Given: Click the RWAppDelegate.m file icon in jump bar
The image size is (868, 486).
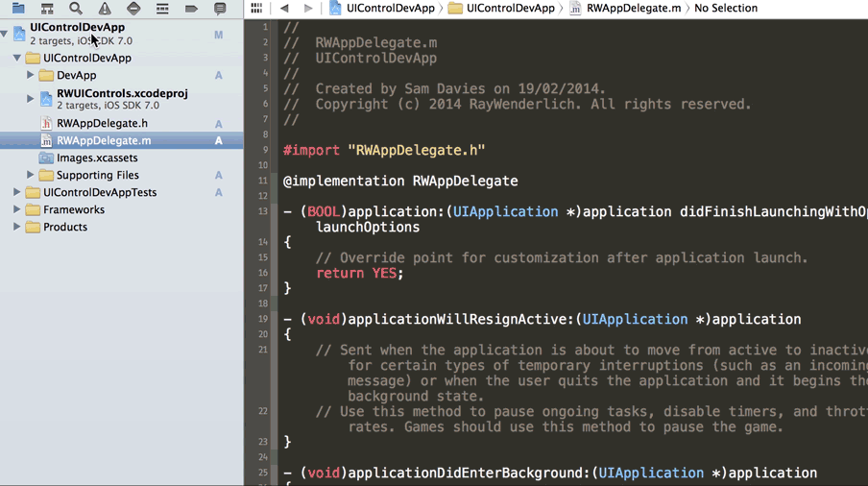Looking at the screenshot, I should click(576, 8).
